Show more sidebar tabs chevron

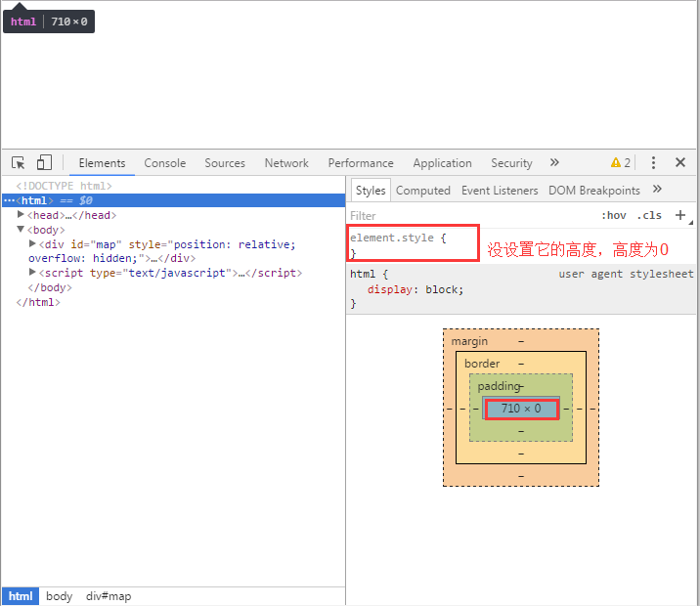[x=657, y=189]
